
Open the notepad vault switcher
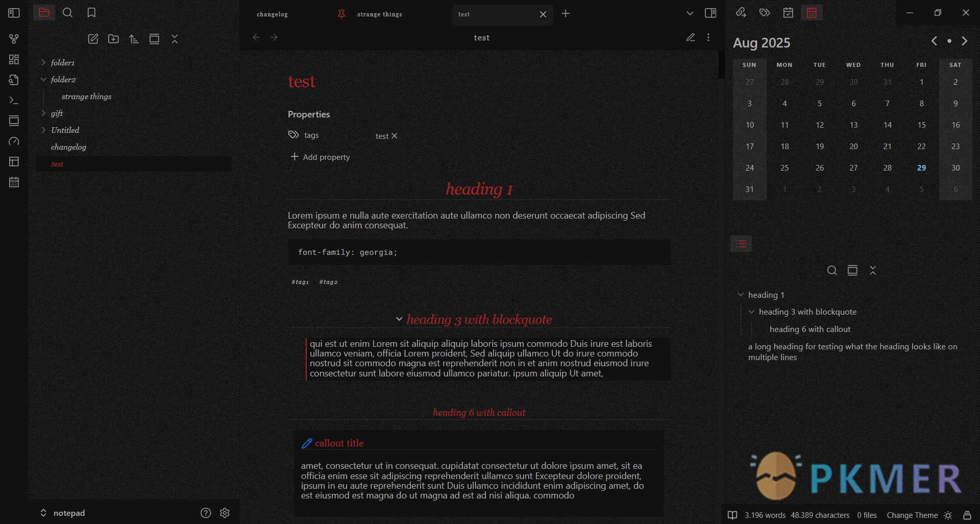tap(63, 513)
